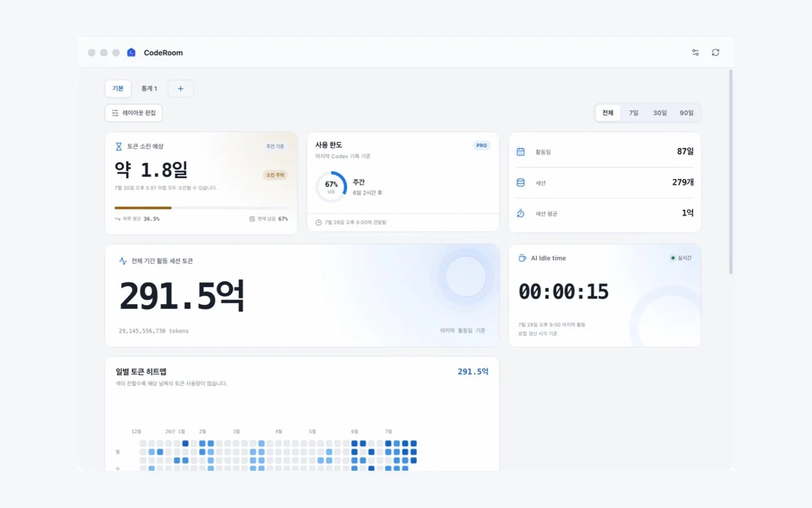The height and width of the screenshot is (508, 812).
Task: Click the 주간 기준 badge
Action: point(275,146)
